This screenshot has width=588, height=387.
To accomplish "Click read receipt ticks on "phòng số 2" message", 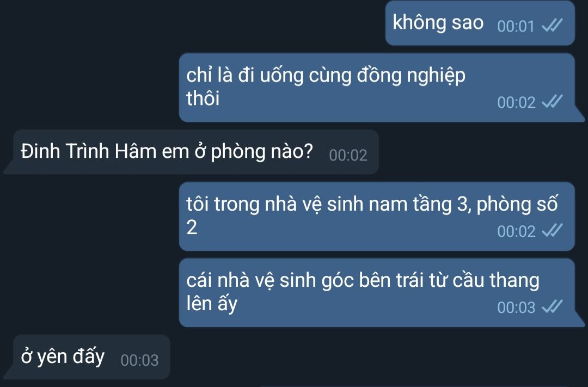I will [553, 231].
